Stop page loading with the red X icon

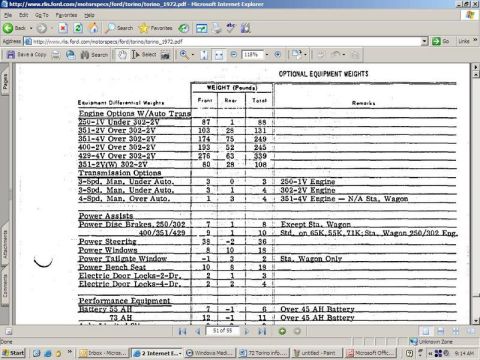coord(63,28)
